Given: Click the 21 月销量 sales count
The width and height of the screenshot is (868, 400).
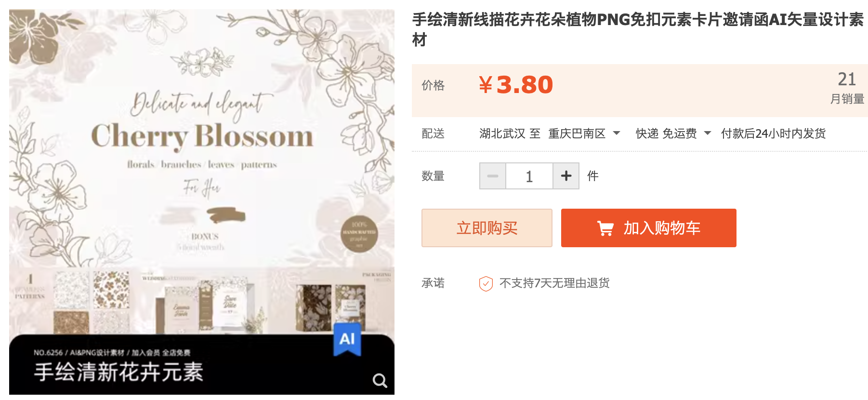Looking at the screenshot, I should 847,88.
